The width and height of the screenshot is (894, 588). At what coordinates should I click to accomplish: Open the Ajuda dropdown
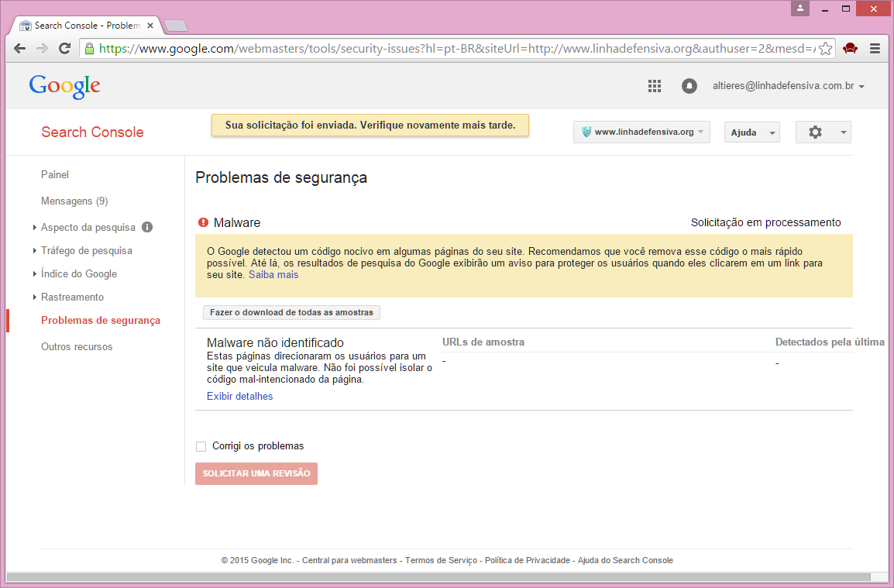(751, 132)
